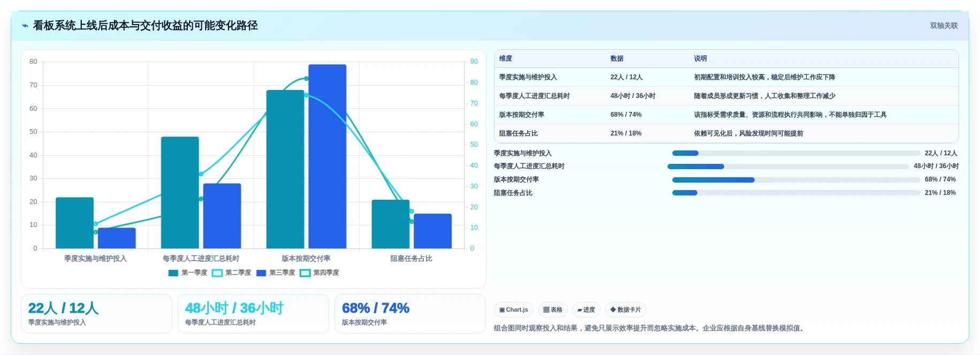The width and height of the screenshot is (980, 355).
Task: Click the 数据卡片 tag chip
Action: (625, 309)
